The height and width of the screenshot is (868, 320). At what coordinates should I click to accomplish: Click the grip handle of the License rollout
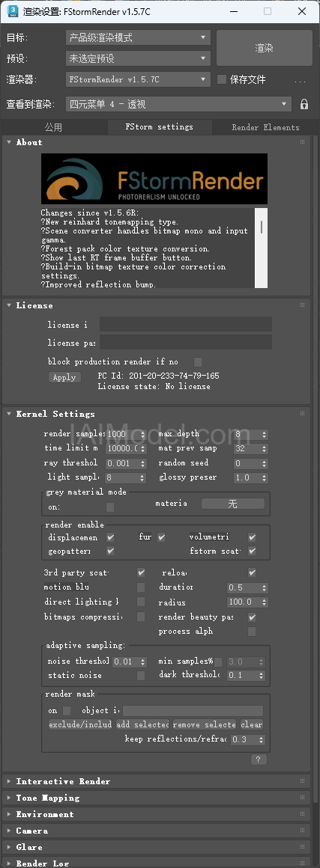[x=302, y=305]
